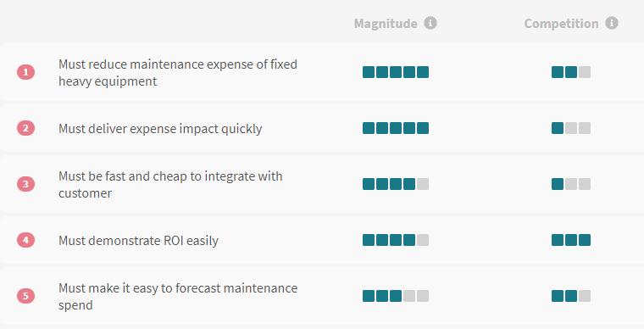This screenshot has height=329, width=644.
Task: Open the Magnitude column header
Action: (386, 24)
